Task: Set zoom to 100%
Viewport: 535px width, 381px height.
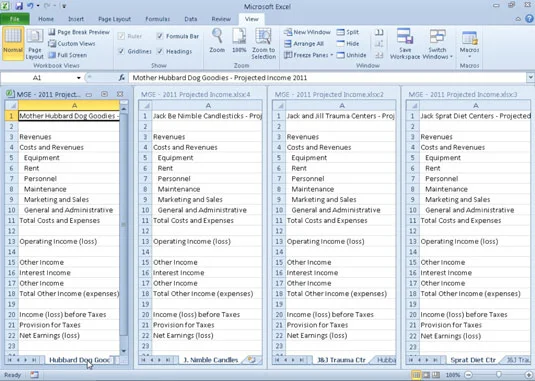Action: 239,41
